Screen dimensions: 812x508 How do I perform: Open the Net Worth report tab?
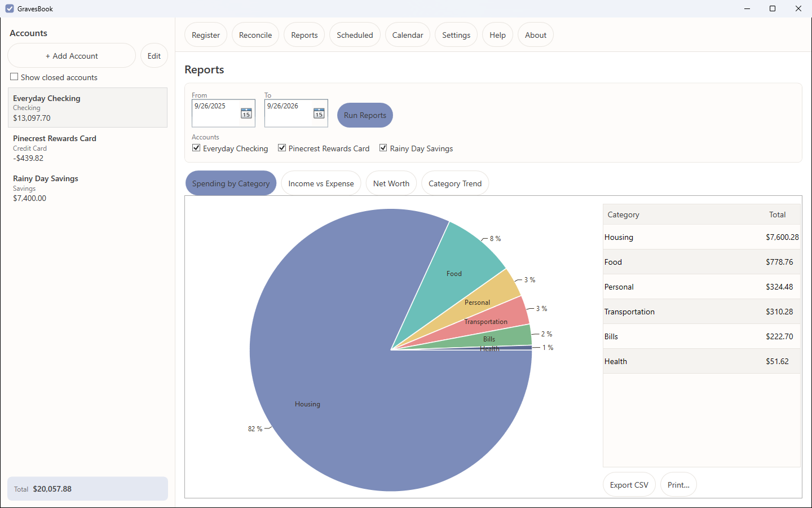pyautogui.click(x=391, y=183)
